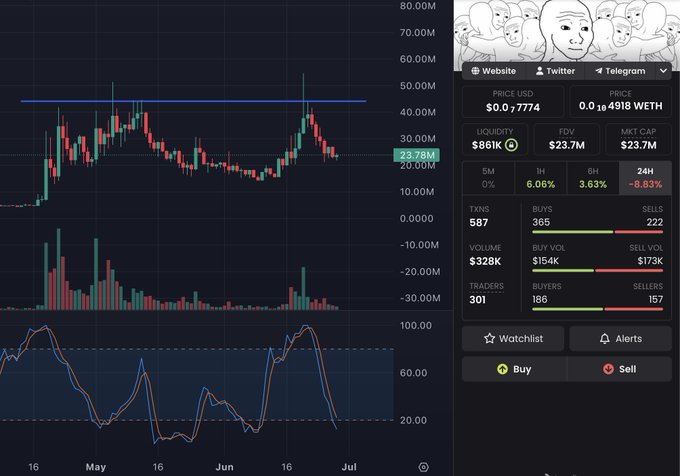The width and height of the screenshot is (680, 476).
Task: Click the BUY VOL $154K value
Action: pos(546,261)
